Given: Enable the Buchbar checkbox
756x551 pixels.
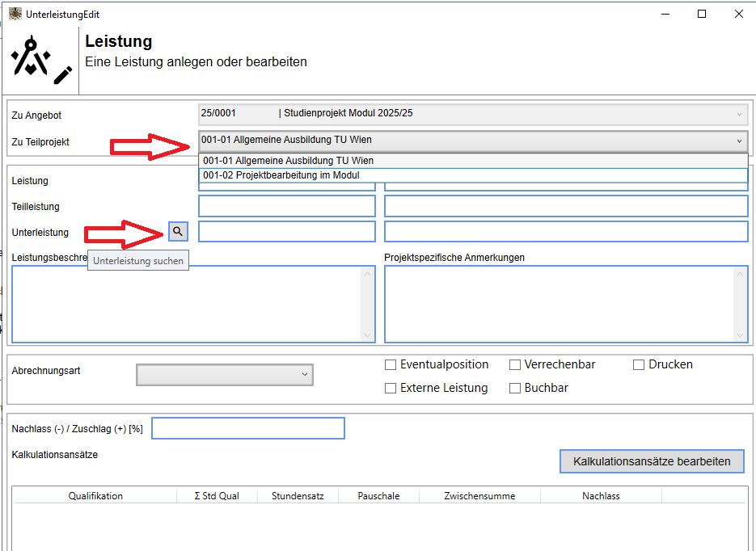Looking at the screenshot, I should [x=515, y=388].
